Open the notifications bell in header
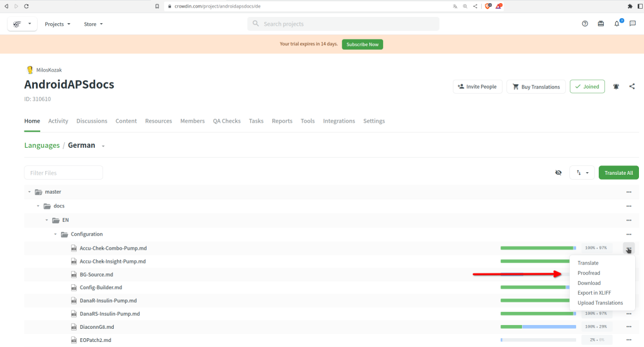This screenshot has height=347, width=644. point(617,24)
